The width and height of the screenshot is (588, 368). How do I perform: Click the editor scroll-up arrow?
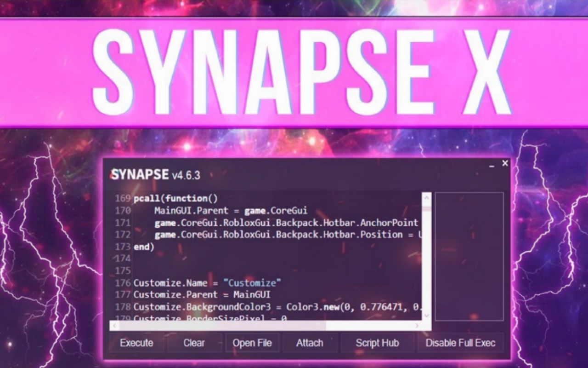(x=426, y=198)
